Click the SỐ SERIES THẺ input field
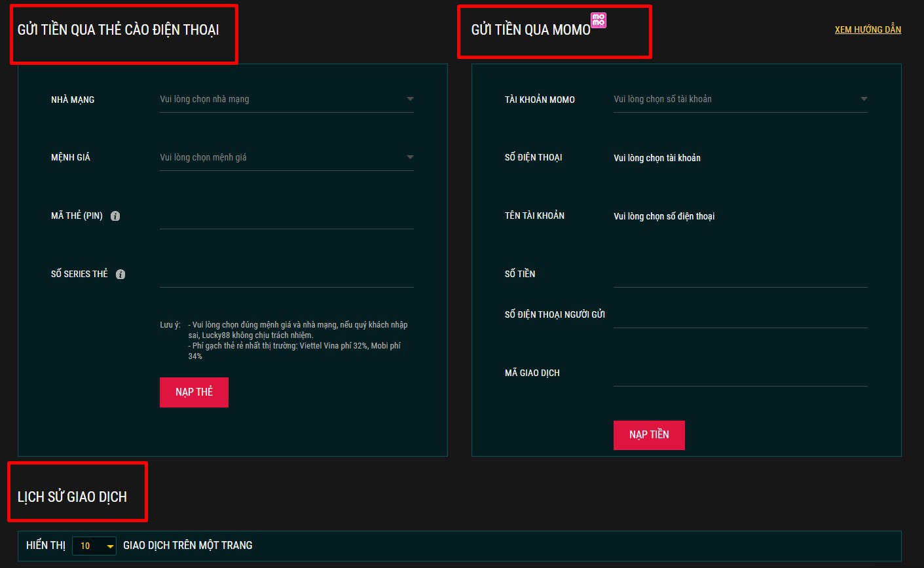Viewport: 924px width, 568px height. [287, 275]
